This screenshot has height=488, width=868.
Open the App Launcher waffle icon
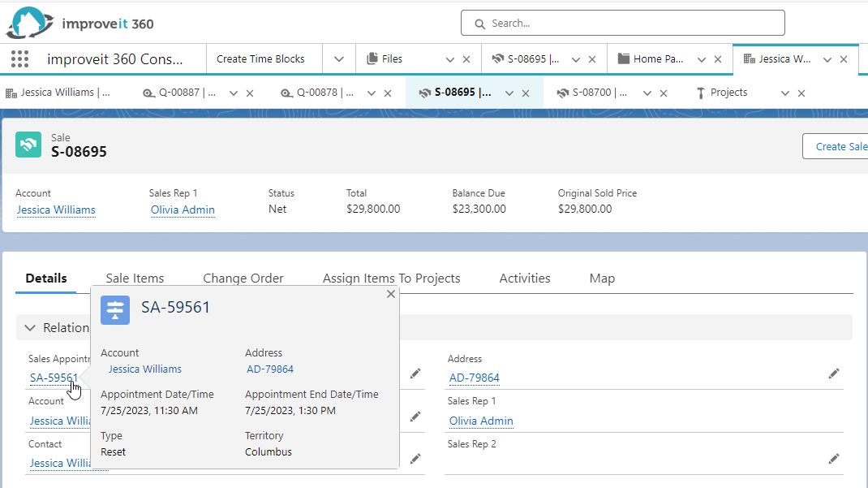[19, 58]
